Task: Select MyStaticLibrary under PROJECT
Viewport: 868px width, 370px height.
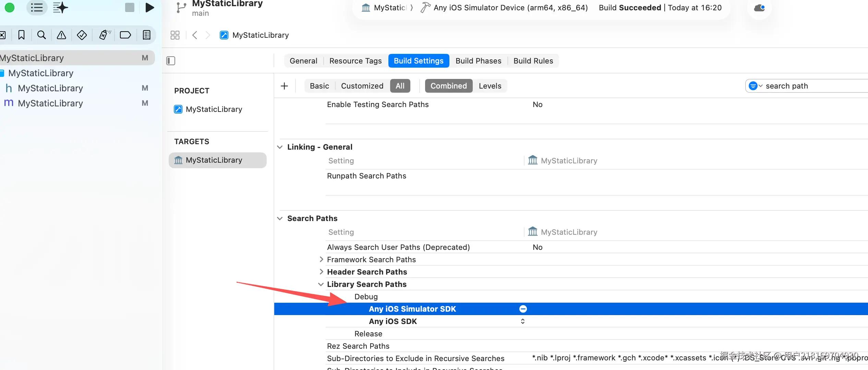Action: [x=214, y=109]
